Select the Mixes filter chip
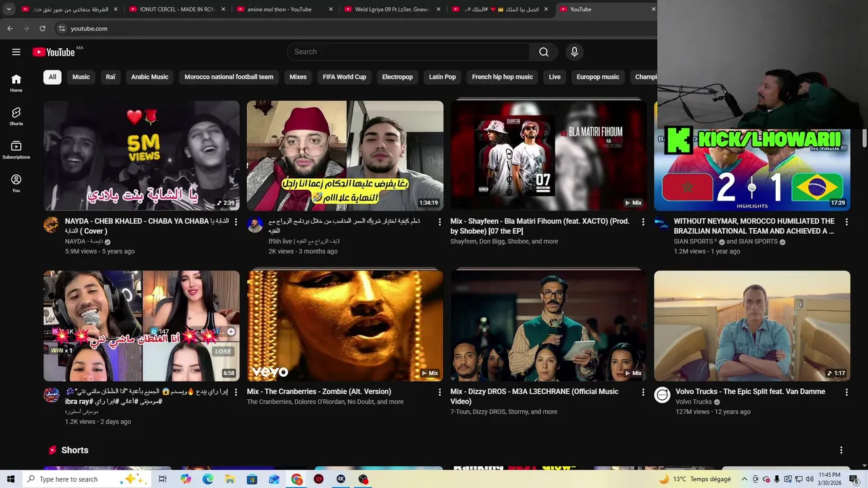Screen dimensions: 868x488 tap(298, 77)
